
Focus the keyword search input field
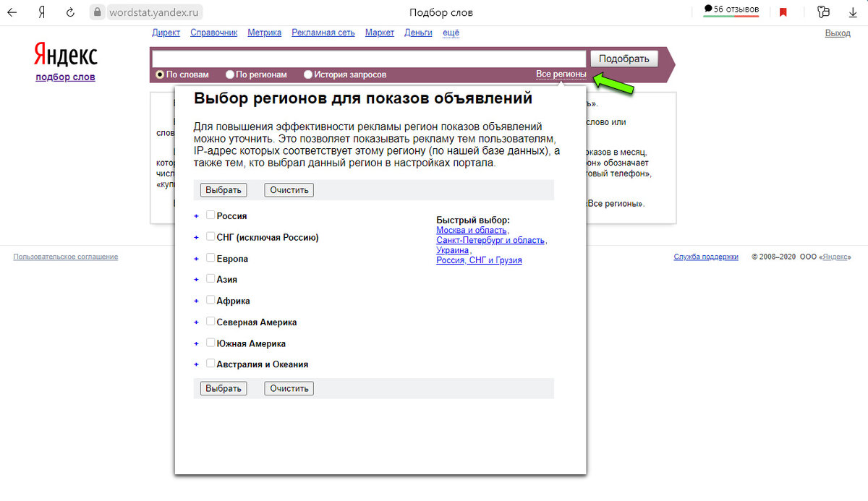click(369, 59)
